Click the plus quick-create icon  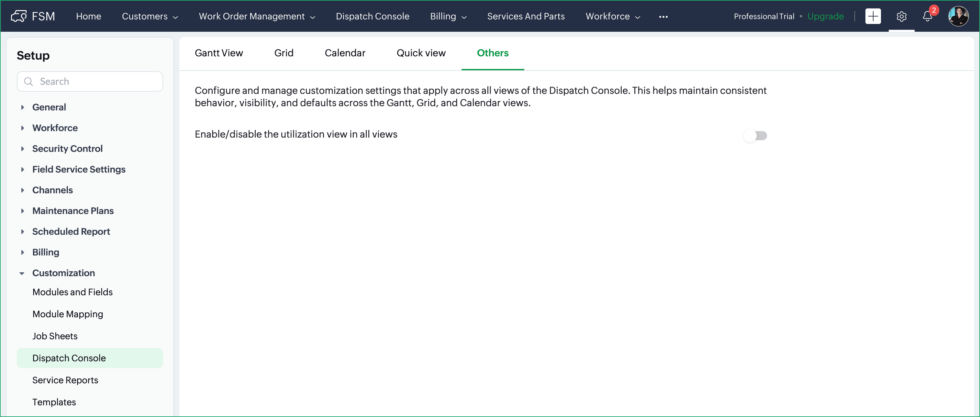click(873, 17)
